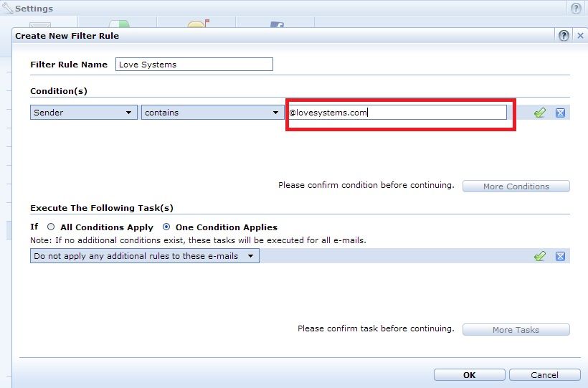
Task: Click the More Tasks button
Action: click(516, 329)
